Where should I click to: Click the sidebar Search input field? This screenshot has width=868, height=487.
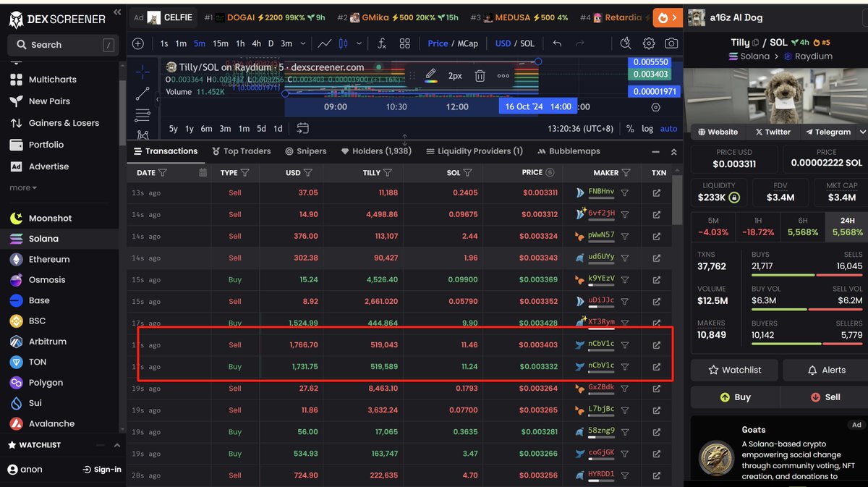[x=62, y=45]
